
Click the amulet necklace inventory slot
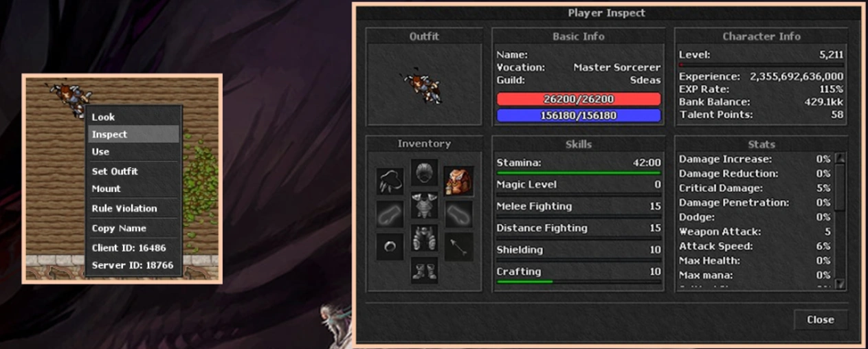point(390,181)
